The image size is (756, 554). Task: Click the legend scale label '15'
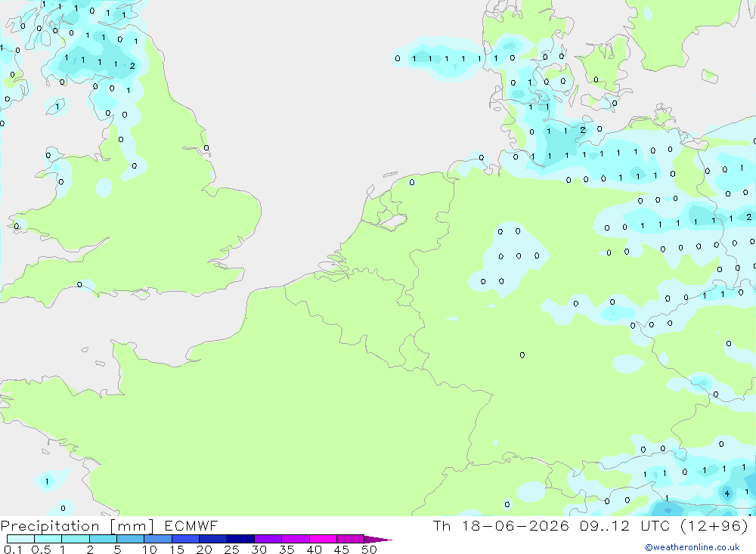click(177, 549)
